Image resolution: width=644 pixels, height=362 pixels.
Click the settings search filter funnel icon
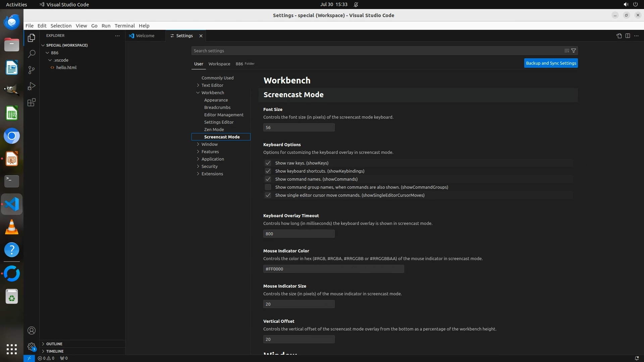click(x=574, y=51)
